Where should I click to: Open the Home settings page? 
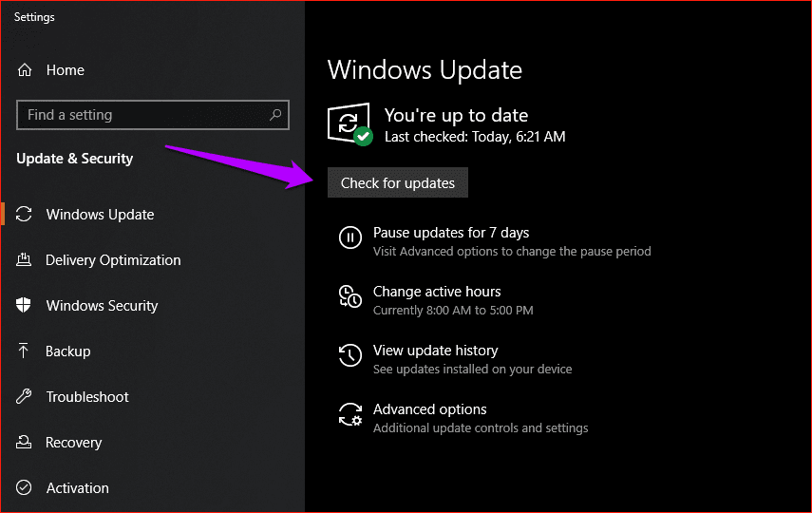coord(66,70)
